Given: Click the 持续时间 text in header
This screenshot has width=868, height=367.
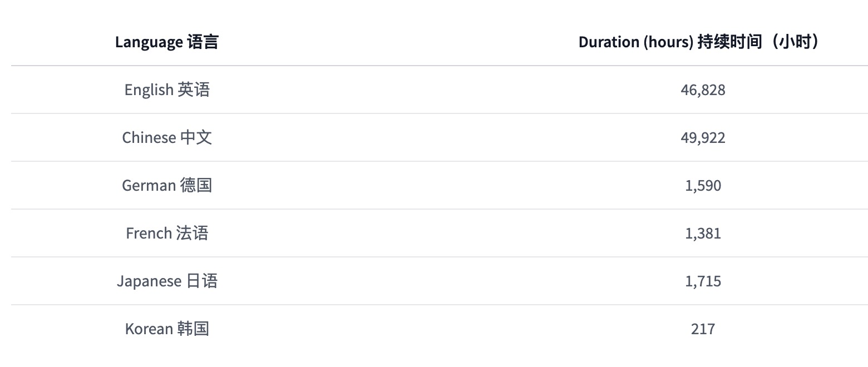Looking at the screenshot, I should (729, 42).
